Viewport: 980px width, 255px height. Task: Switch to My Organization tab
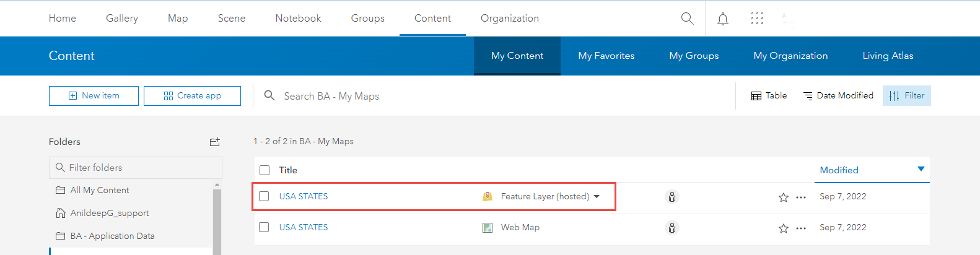pyautogui.click(x=790, y=56)
